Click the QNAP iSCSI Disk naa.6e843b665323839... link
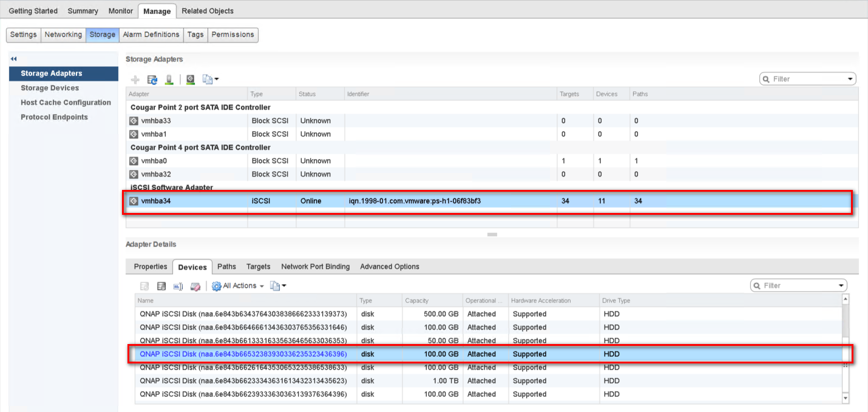Screen dimensions: 868x412 coord(243,354)
